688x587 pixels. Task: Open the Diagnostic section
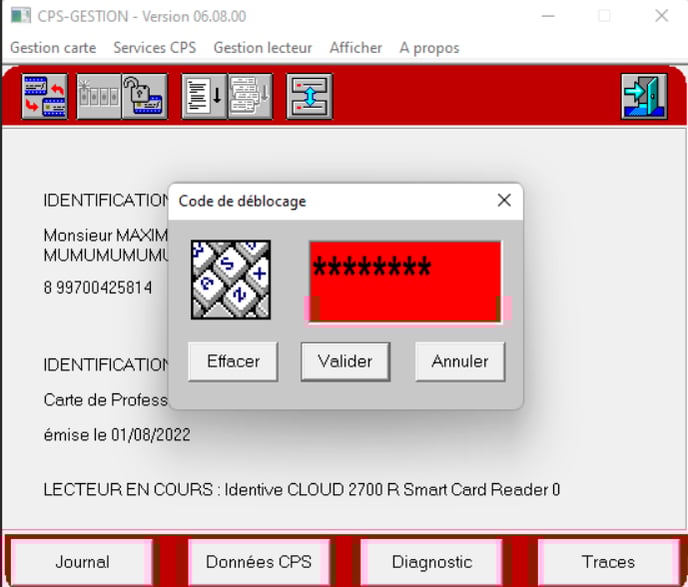[432, 562]
